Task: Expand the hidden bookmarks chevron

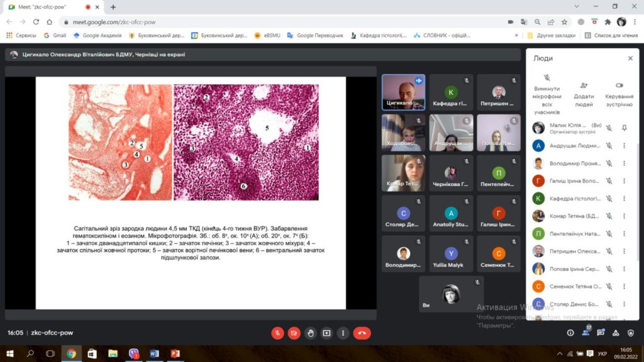Action: tap(517, 35)
